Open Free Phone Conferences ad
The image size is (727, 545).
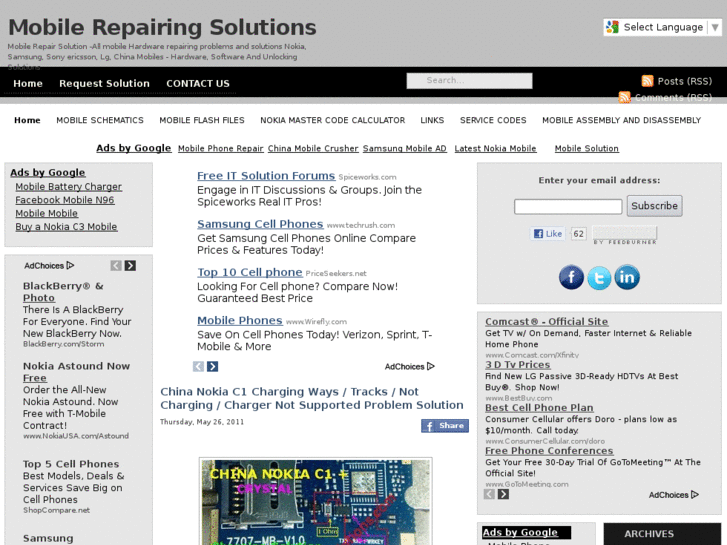coord(549,451)
